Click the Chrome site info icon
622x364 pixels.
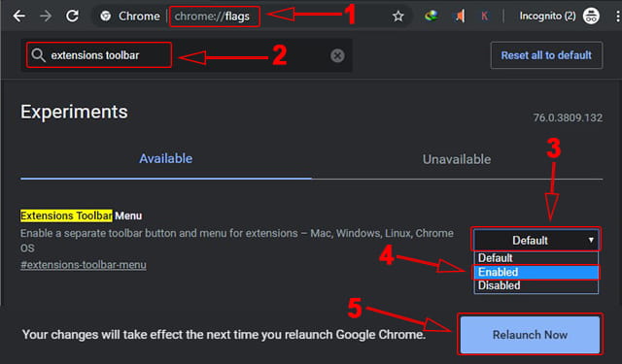click(106, 17)
